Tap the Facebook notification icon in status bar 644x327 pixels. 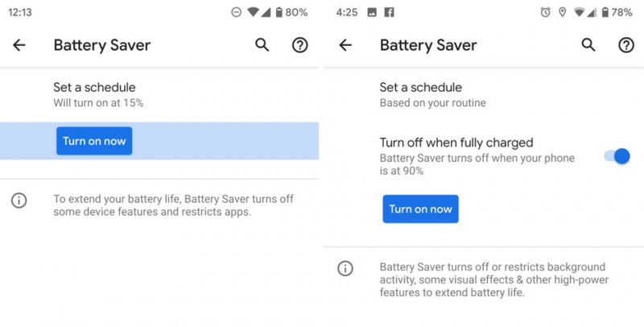(x=389, y=13)
